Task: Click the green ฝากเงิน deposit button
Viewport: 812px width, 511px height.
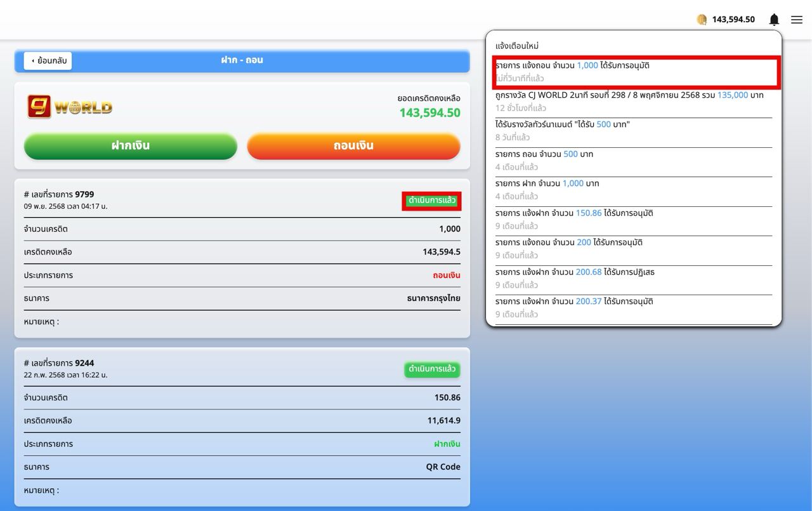Action: point(131,146)
